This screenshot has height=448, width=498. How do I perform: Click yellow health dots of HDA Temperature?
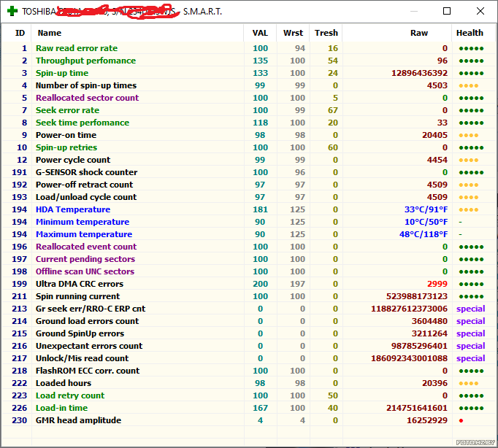469,209
